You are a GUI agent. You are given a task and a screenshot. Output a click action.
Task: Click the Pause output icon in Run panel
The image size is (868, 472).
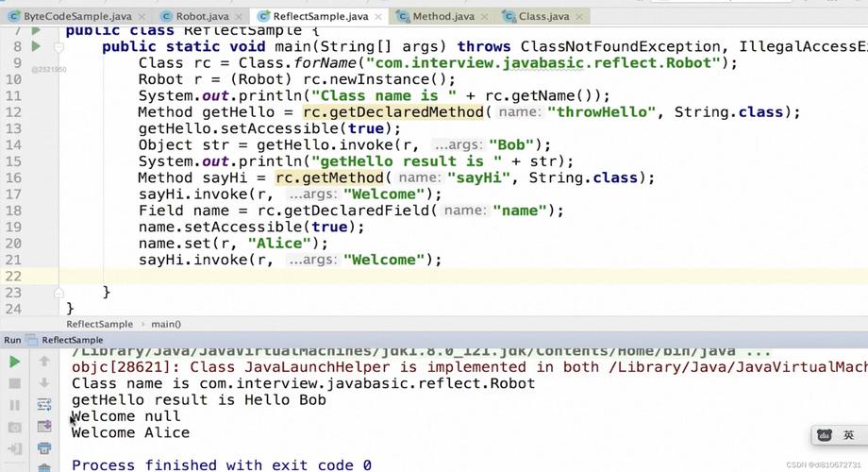[x=14, y=405]
